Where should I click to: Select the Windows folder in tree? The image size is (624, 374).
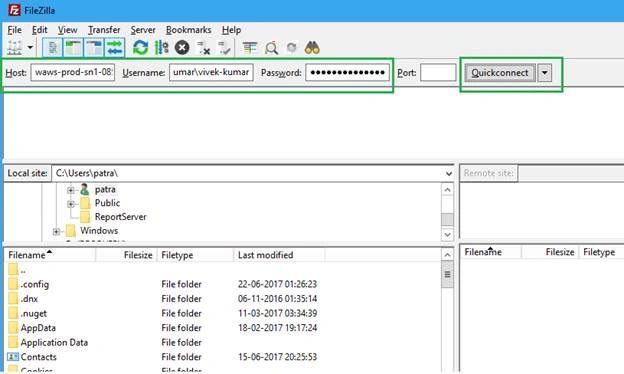[x=99, y=230]
